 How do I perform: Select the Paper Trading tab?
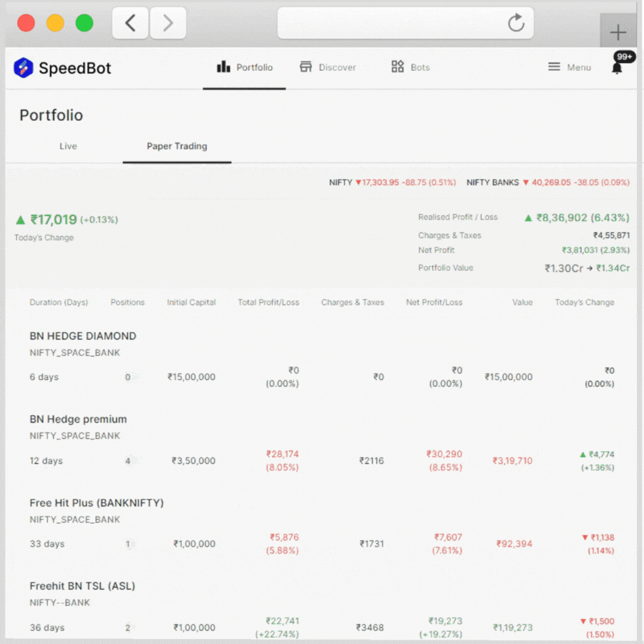coord(177,146)
